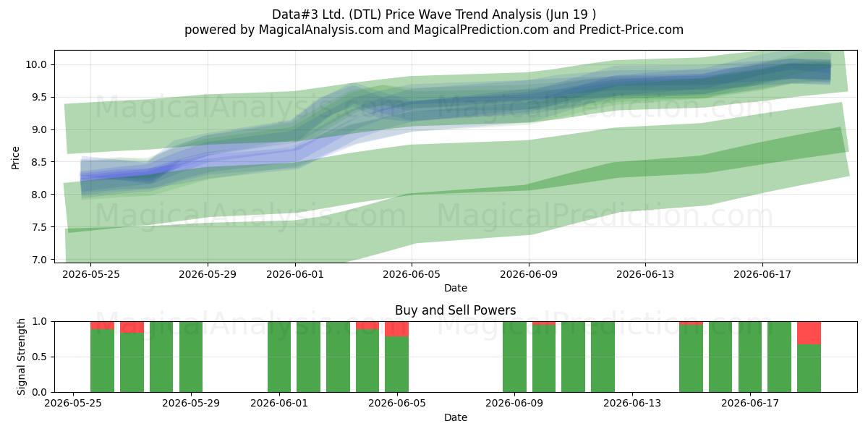The height and width of the screenshot is (434, 868).
Task: Click 2026-06-09 on the price chart axis
Action: click(529, 275)
